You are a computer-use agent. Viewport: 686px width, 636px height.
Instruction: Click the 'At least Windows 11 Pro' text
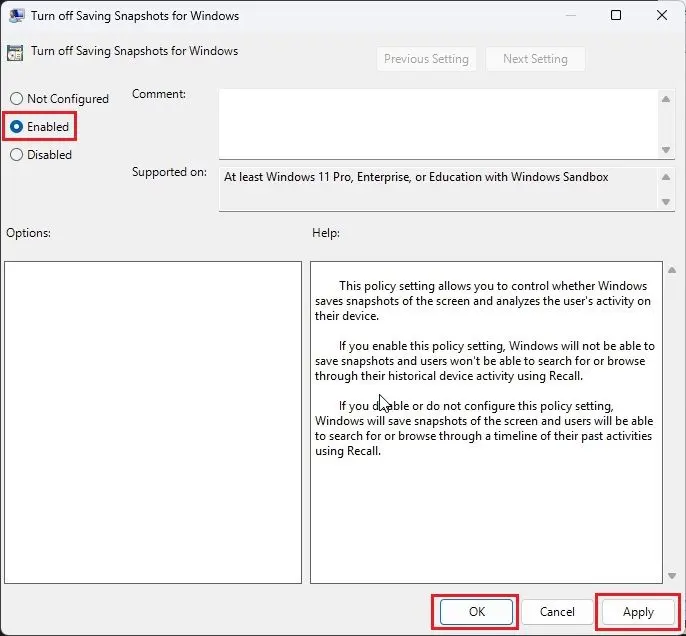click(x=416, y=177)
